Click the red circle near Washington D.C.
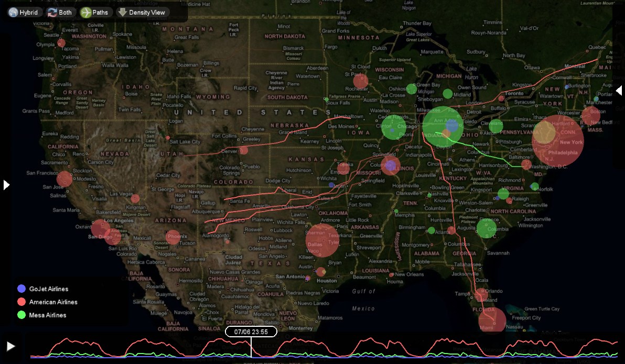The height and width of the screenshot is (364, 625). click(526, 164)
